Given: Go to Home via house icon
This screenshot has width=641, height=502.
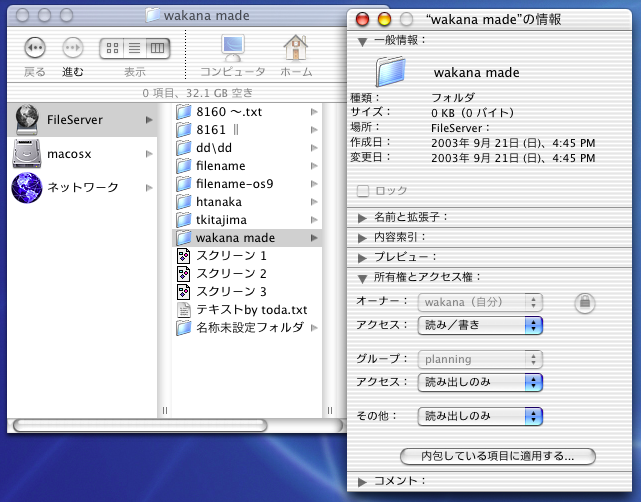Looking at the screenshot, I should pos(295,48).
